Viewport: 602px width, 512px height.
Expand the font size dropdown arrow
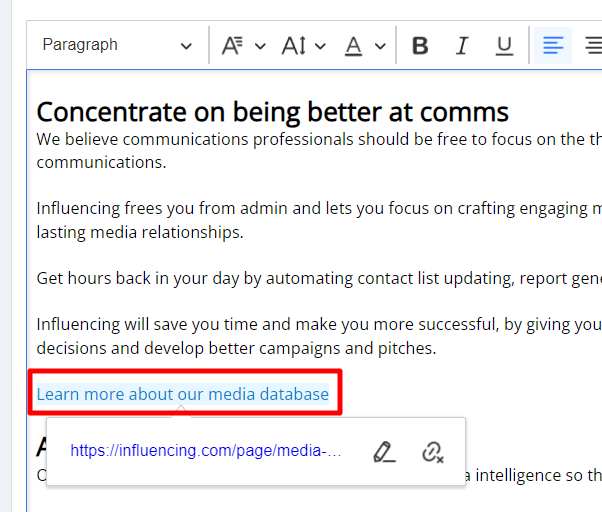pos(320,46)
